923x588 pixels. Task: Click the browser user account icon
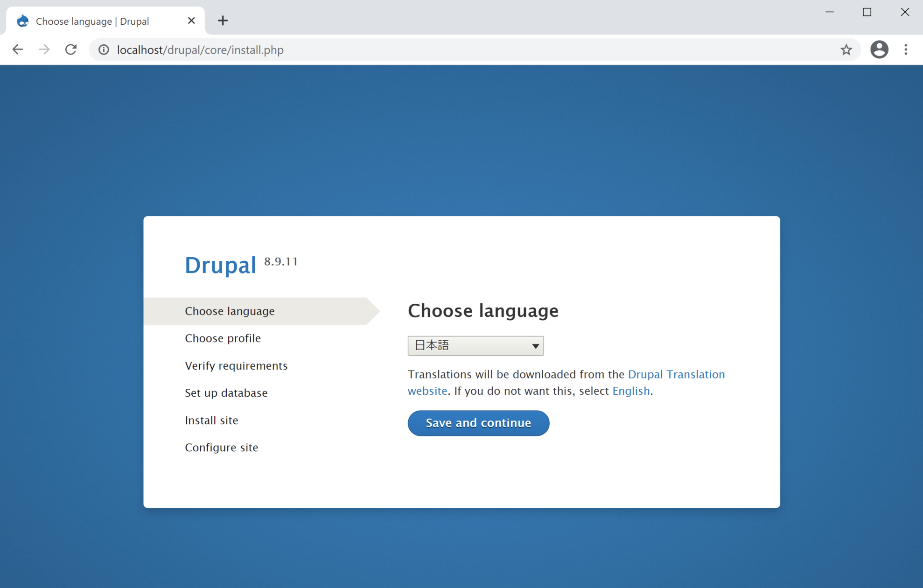click(879, 50)
